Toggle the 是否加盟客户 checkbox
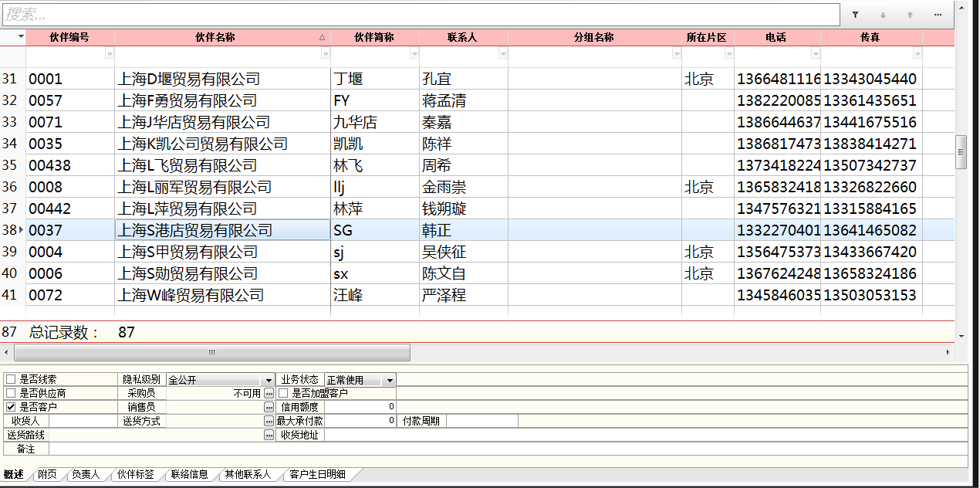The height and width of the screenshot is (488, 980). (x=283, y=393)
